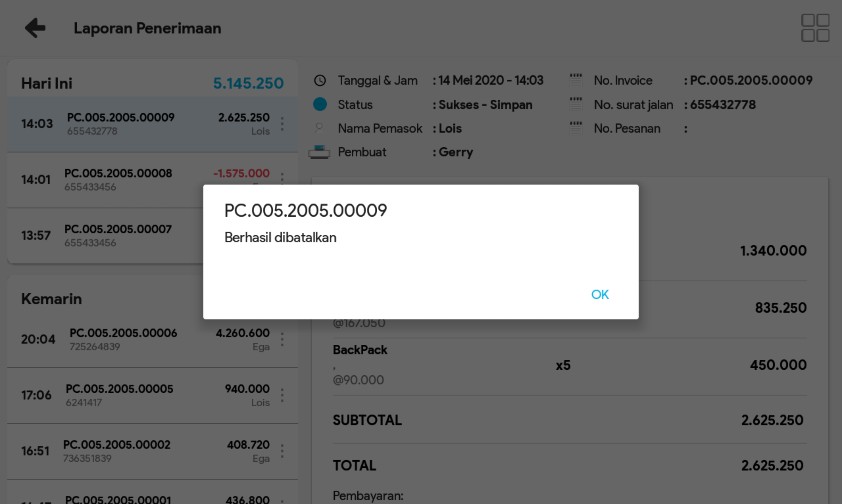842x504 pixels.
Task: Click the blue status circle icon
Action: click(319, 104)
